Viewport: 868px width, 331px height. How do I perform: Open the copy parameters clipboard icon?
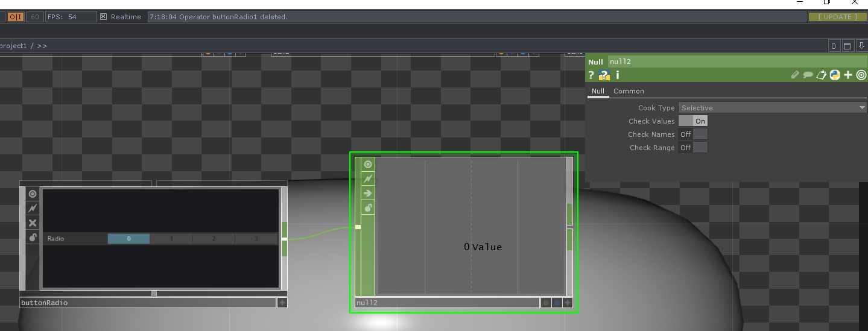point(821,75)
